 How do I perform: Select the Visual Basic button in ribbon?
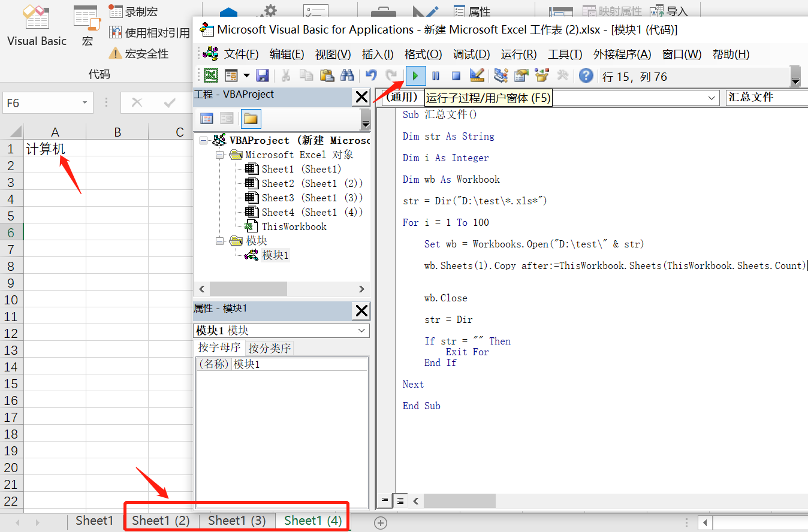coord(36,27)
